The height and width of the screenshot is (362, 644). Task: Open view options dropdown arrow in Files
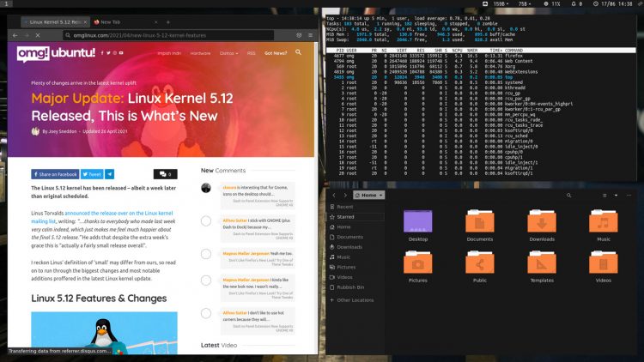click(x=616, y=196)
